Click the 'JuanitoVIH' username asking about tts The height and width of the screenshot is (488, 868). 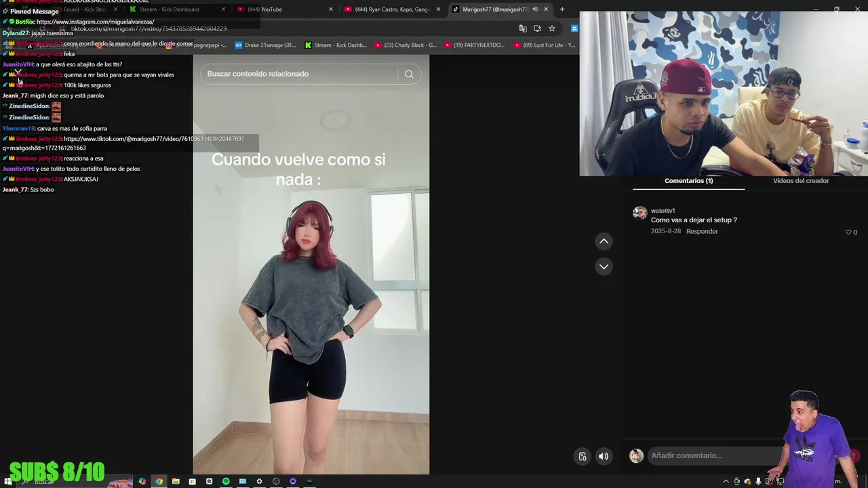point(18,64)
